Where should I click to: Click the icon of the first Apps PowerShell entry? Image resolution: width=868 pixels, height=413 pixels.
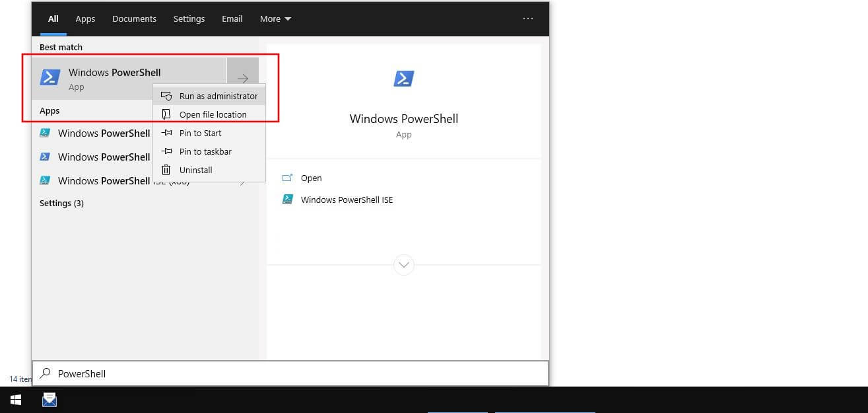click(x=45, y=133)
